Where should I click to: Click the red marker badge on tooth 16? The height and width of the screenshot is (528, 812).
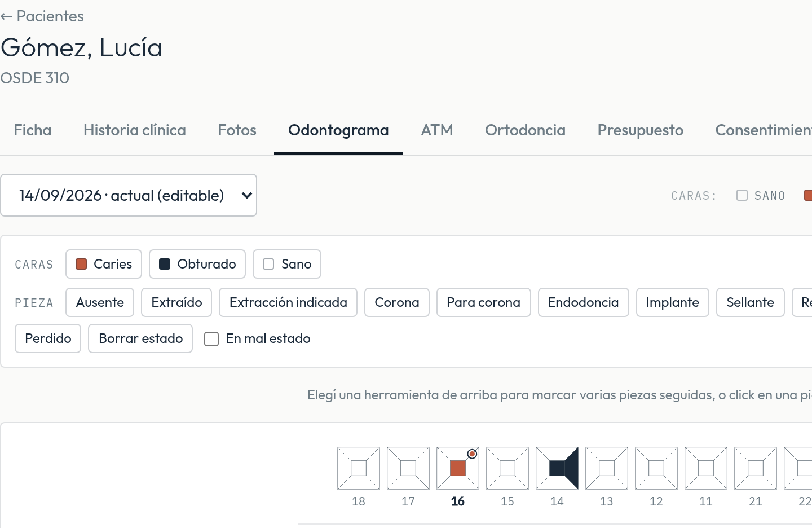click(473, 454)
